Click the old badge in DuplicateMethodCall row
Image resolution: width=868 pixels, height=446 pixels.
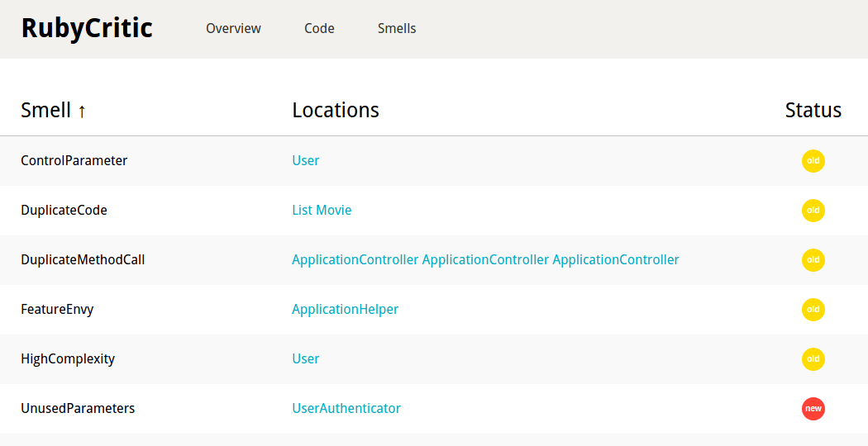tap(813, 260)
